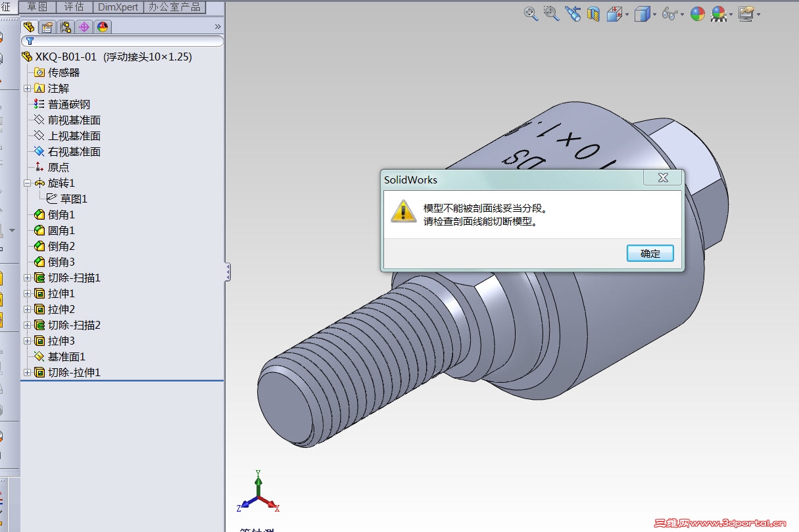Click the Display Style box icon
This screenshot has width=799, height=532.
641,14
